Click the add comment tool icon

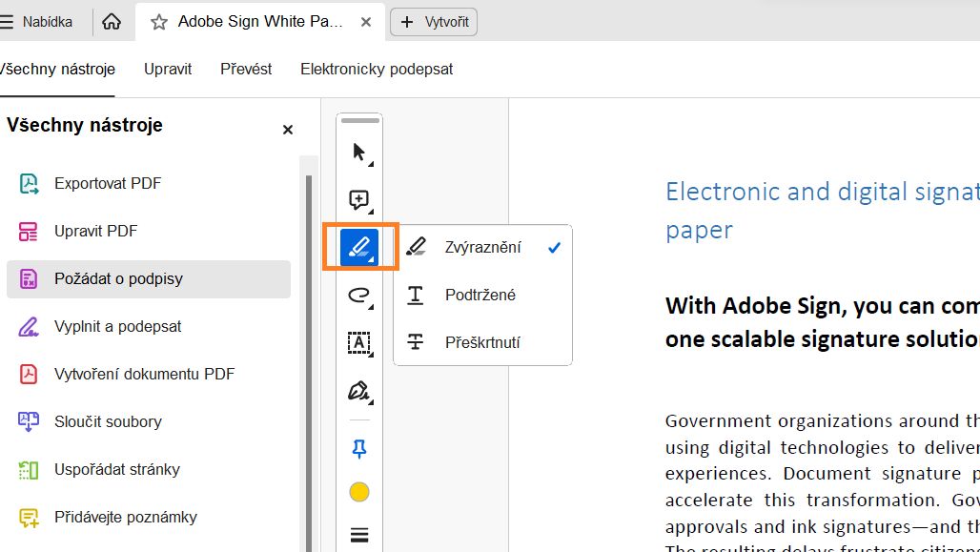[x=359, y=200]
